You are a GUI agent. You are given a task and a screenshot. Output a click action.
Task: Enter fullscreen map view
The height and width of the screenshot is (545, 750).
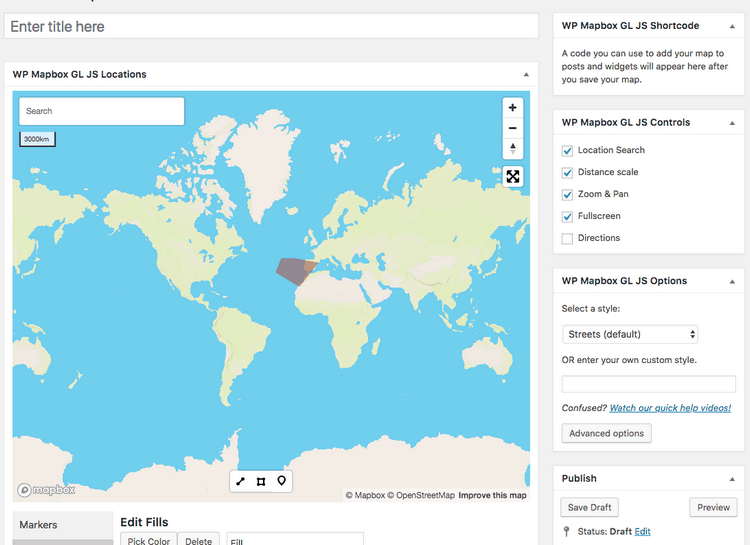[513, 176]
